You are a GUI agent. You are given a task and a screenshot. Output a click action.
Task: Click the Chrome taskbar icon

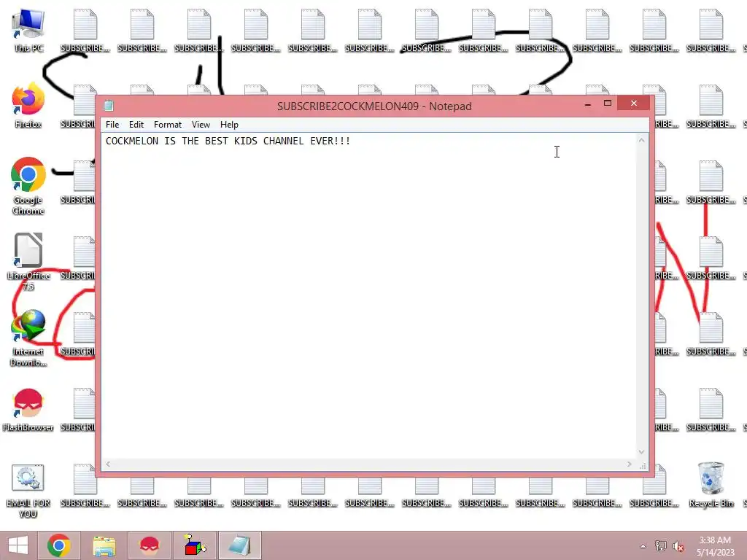click(59, 545)
